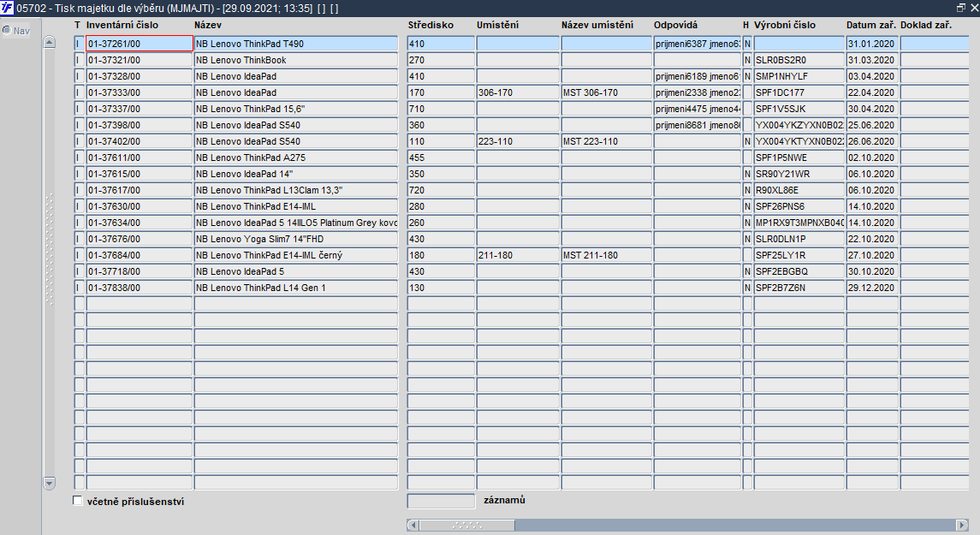Click the name NB Lenovo ThinkPad L14 Gen 1

[296, 288]
